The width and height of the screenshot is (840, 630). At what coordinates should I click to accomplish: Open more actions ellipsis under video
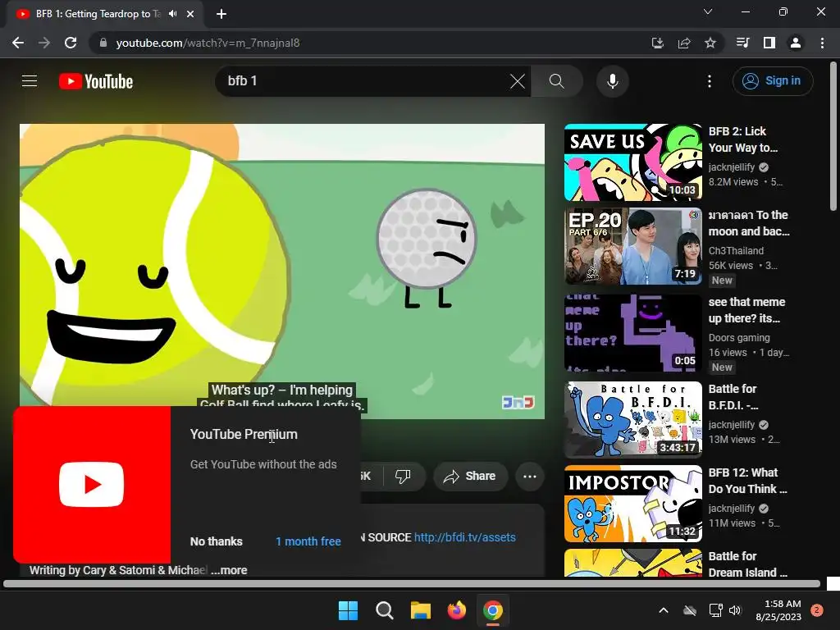coord(530,477)
